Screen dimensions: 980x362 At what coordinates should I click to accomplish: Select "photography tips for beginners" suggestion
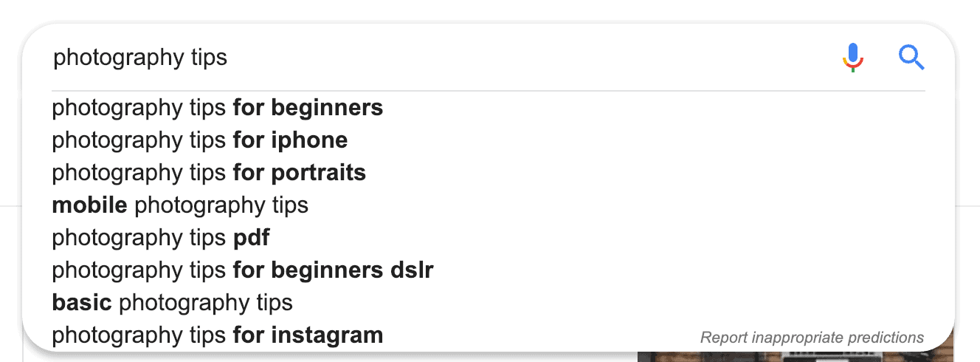point(218,108)
